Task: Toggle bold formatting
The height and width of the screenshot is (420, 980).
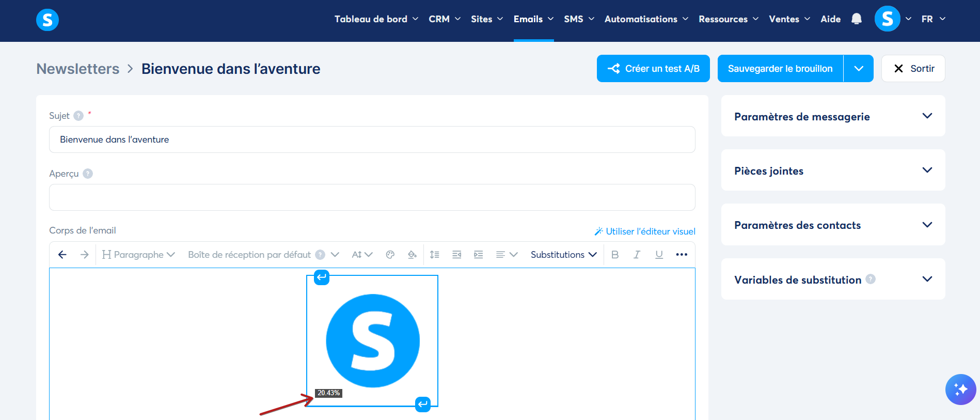Action: (x=615, y=255)
